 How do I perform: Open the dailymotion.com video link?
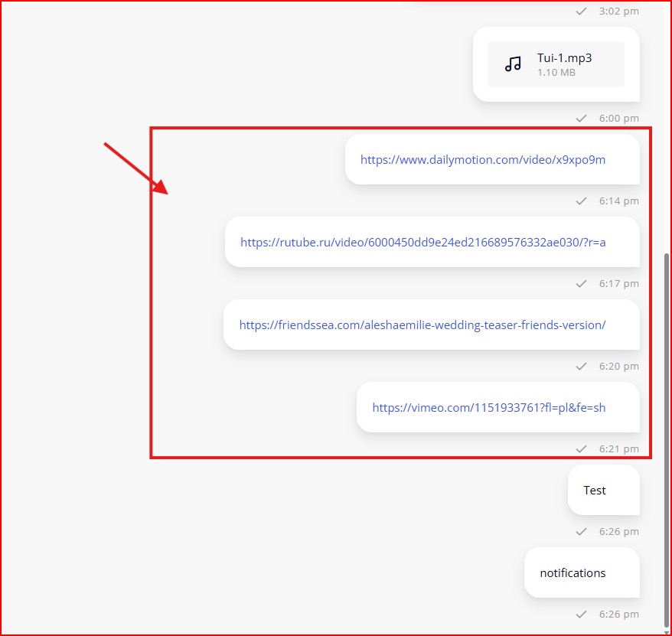coord(483,160)
